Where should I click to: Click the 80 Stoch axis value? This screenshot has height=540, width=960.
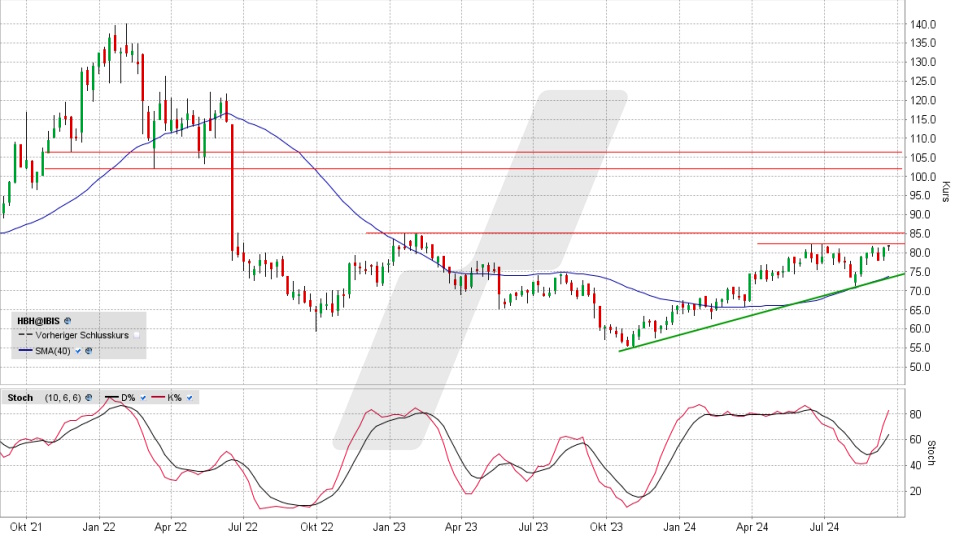(x=915, y=414)
